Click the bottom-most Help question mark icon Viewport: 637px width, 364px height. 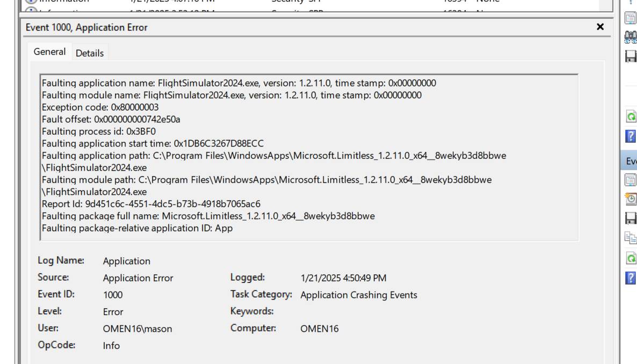[631, 278]
